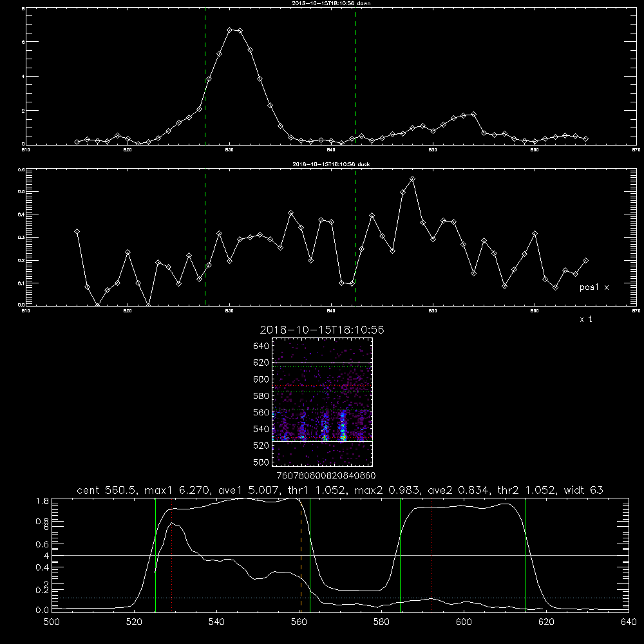This screenshot has height=644, width=644.
Task: Click the "620" y-axis label of the spectrogram
Action: pos(261,363)
